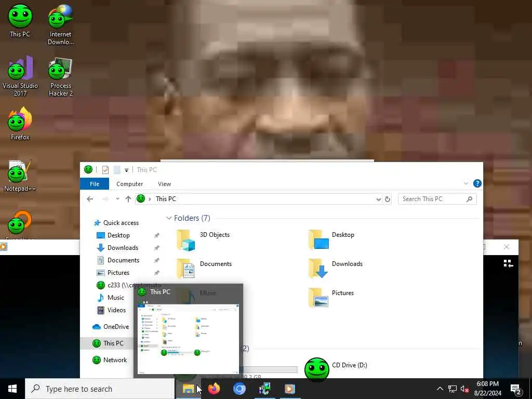The image size is (532, 399).
Task: Click the muted volume tray icon
Action: pyautogui.click(x=464, y=389)
